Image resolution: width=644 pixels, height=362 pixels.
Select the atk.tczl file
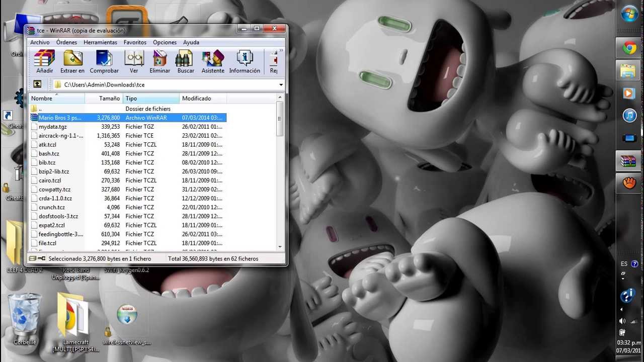click(128, 145)
